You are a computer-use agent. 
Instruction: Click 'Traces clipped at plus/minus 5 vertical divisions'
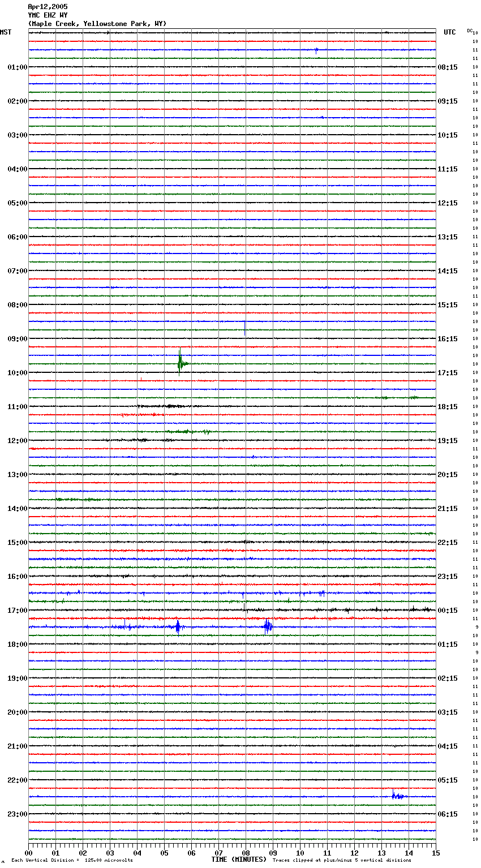coord(342,861)
